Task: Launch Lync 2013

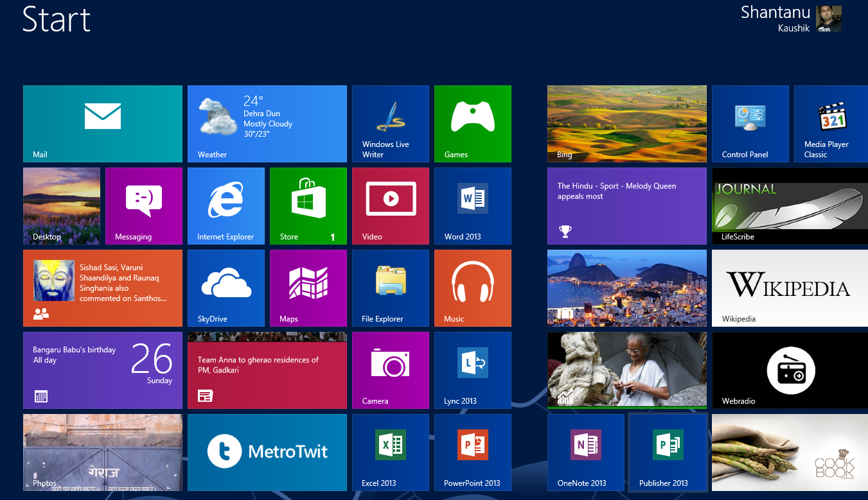Action: click(x=473, y=370)
